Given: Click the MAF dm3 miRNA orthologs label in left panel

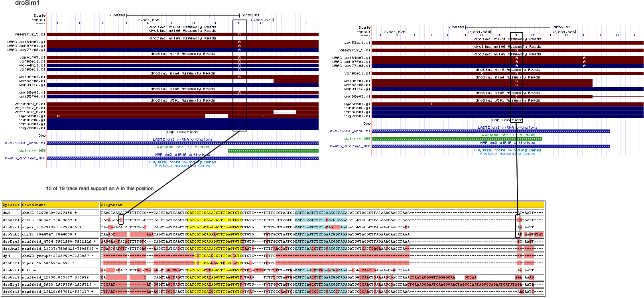Looking at the screenshot, I should [x=183, y=155].
